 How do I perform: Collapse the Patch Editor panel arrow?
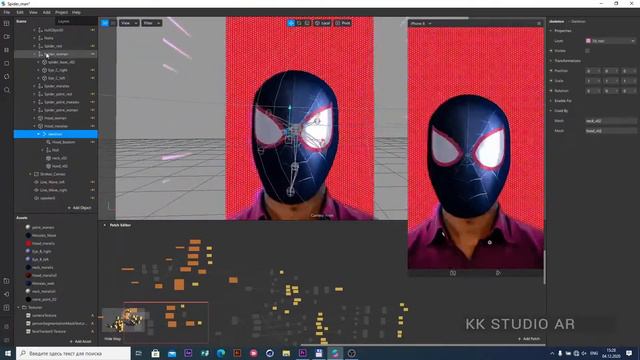click(104, 225)
